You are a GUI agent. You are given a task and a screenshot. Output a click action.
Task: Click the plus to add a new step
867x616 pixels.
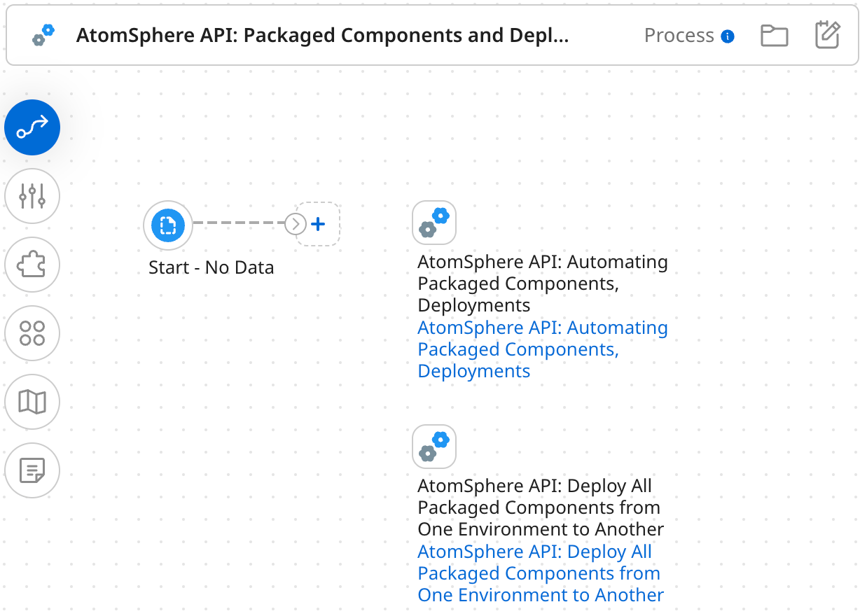318,224
